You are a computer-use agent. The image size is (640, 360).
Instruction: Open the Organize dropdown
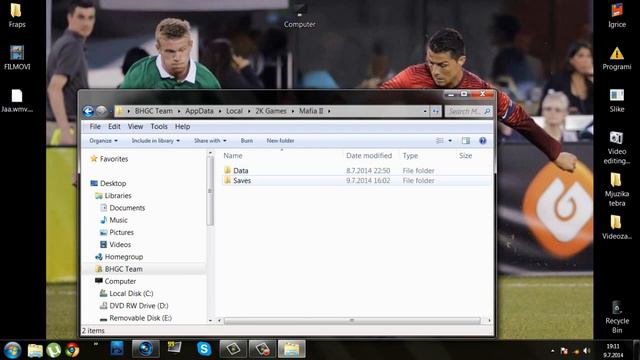103,140
